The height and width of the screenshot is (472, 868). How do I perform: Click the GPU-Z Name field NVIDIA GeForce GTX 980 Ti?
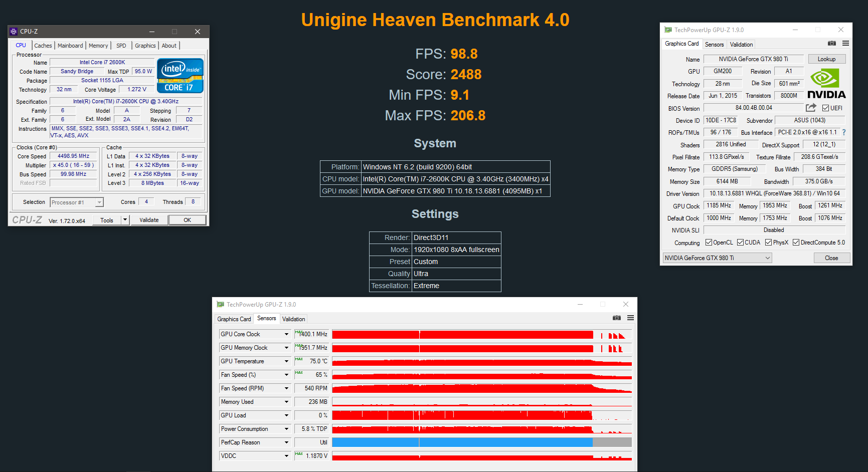click(753, 59)
